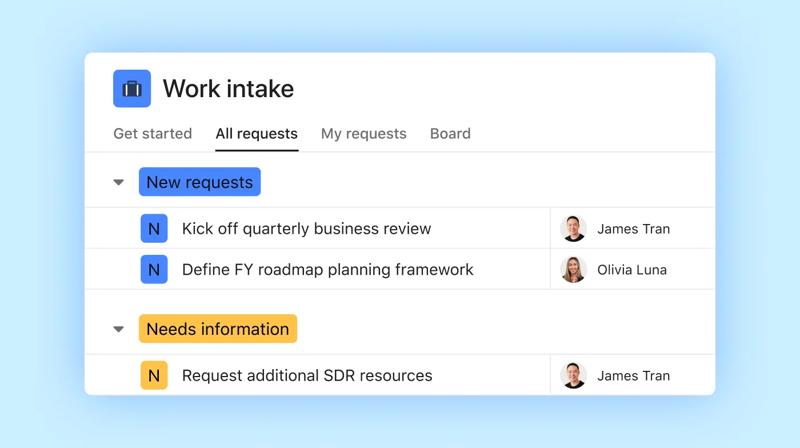Open the Request additional SDR resources task
Image resolution: width=800 pixels, height=448 pixels.
307,376
